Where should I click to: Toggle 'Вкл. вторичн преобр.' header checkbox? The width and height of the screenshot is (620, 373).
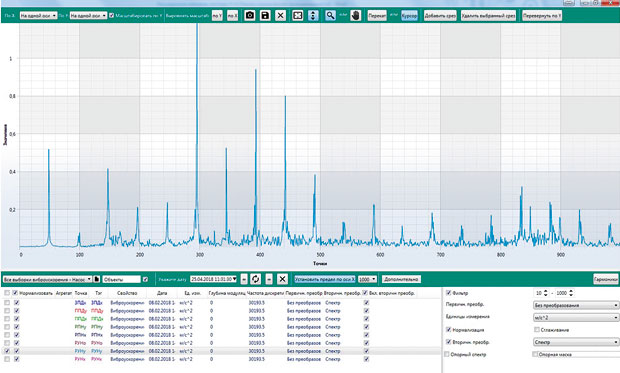[x=365, y=293]
